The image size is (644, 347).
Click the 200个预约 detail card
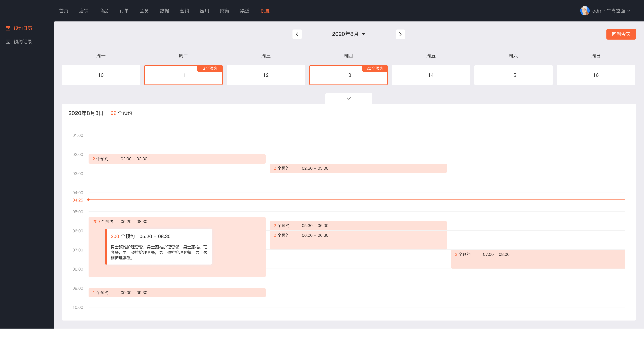pos(158,247)
